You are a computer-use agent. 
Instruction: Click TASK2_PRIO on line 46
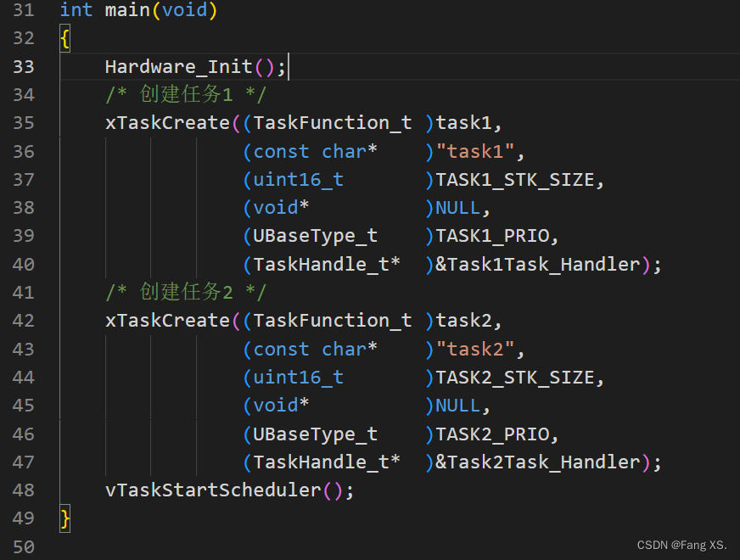click(x=492, y=434)
